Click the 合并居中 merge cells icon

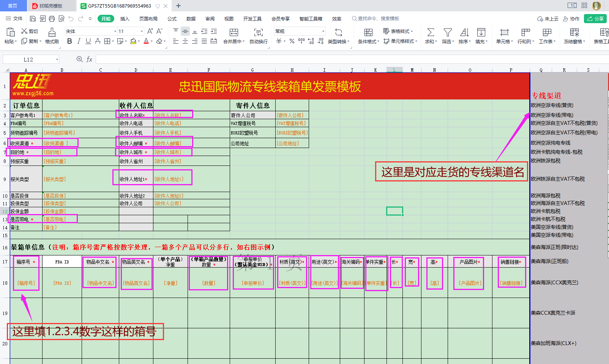(x=233, y=36)
